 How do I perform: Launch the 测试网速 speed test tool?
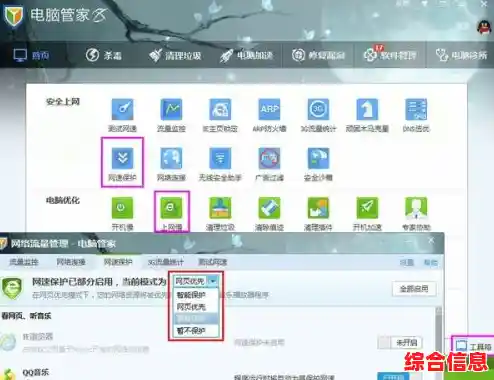click(122, 115)
